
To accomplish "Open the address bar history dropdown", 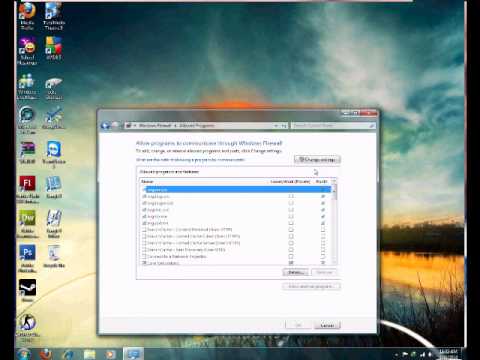I will click(x=276, y=126).
